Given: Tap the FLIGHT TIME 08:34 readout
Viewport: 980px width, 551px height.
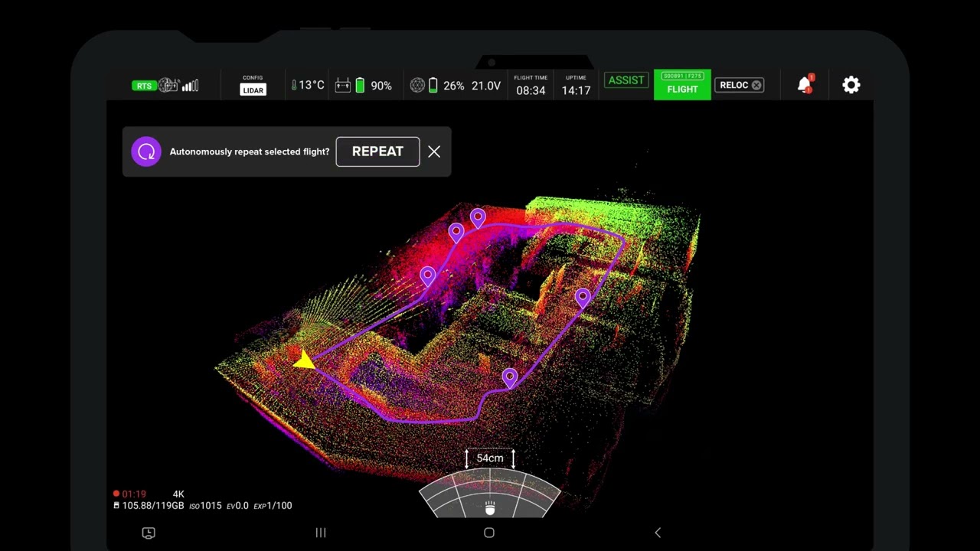Looking at the screenshot, I should tap(531, 86).
